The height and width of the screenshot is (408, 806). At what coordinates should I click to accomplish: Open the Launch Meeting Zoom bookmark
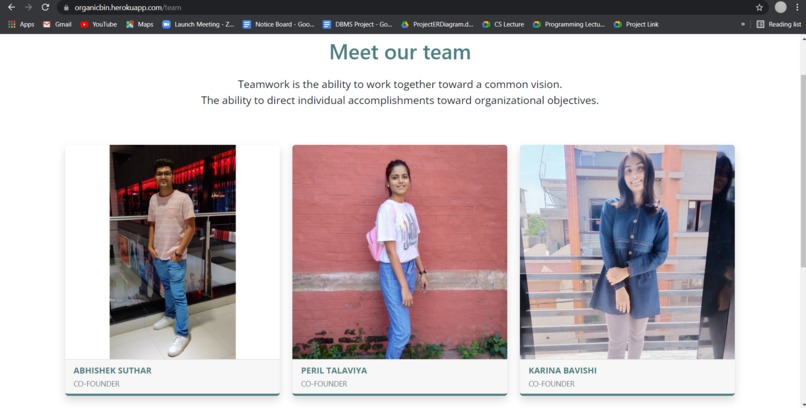pyautogui.click(x=198, y=24)
